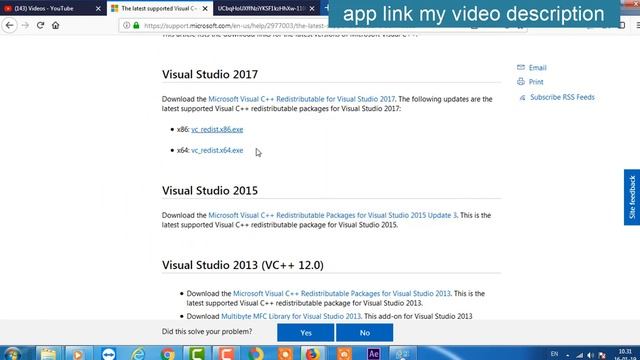Viewport: 640px width, 360px height.
Task: Click the EN language indicator
Action: [554, 354]
